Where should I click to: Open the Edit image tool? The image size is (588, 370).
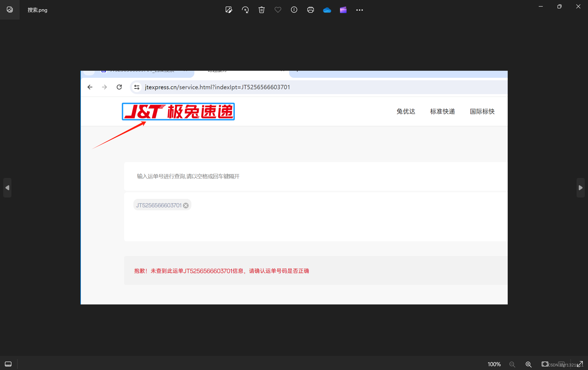click(x=229, y=10)
